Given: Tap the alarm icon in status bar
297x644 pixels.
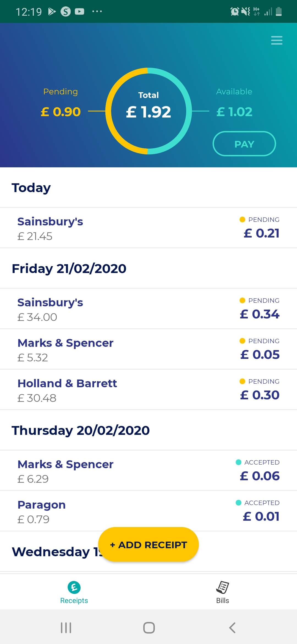Looking at the screenshot, I should (x=235, y=12).
